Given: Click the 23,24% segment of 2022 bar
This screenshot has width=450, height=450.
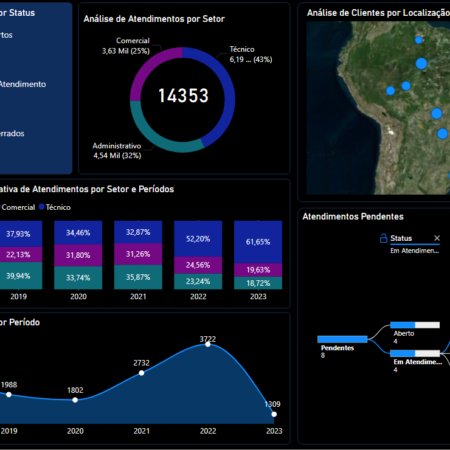Looking at the screenshot, I should pos(198,281).
